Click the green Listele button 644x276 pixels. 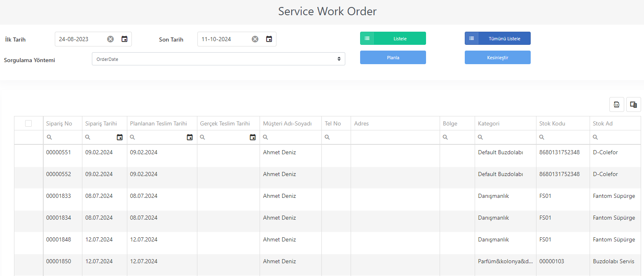(x=393, y=38)
